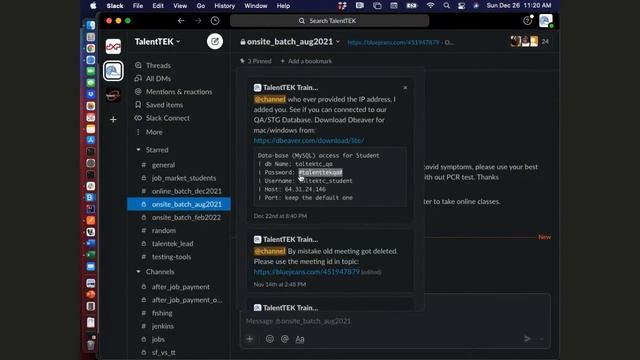The width and height of the screenshot is (640, 360).
Task: Open the Help menu
Action: coord(283,6)
